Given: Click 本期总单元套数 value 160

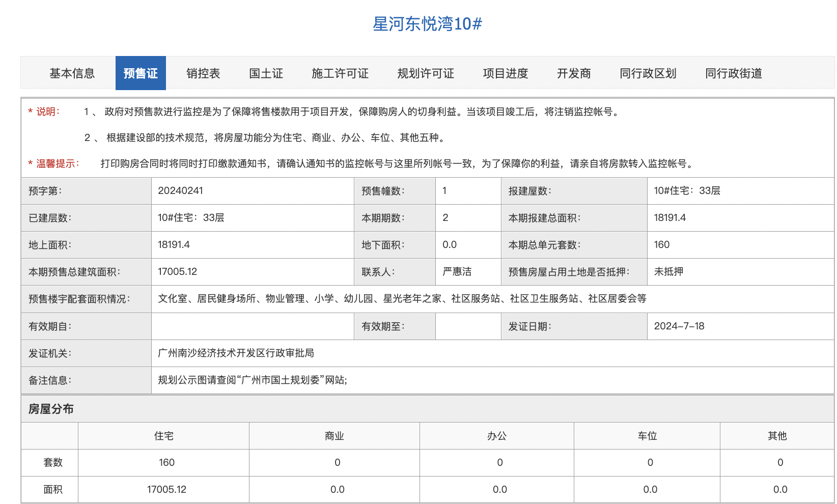Looking at the screenshot, I should [662, 244].
